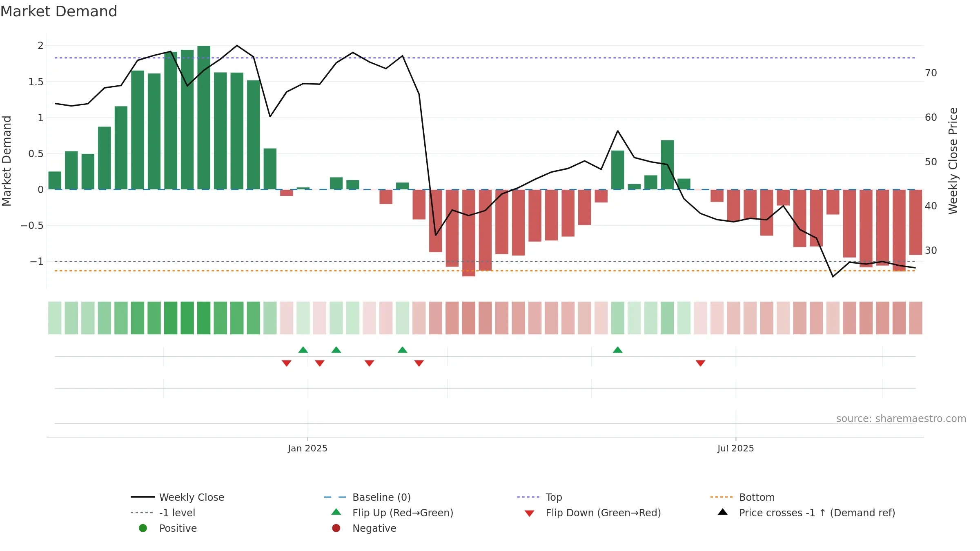Click the green Flip Up triangle legend icon
The image size is (980, 551).
point(336,512)
